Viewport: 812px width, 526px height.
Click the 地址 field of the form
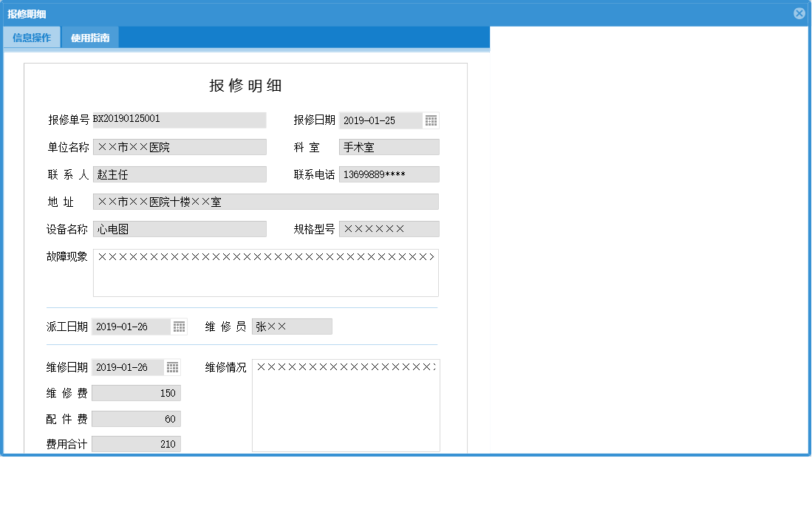(265, 201)
